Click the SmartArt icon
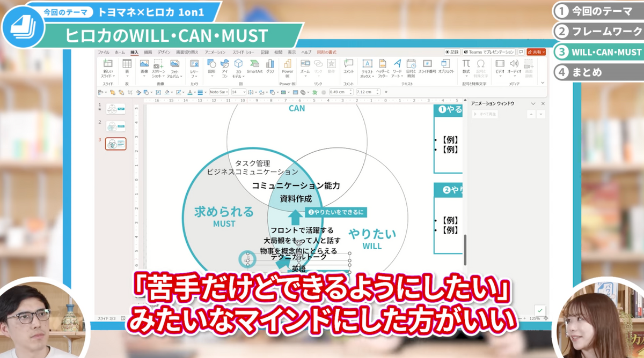Screen dimensions: 644x358 (x=254, y=66)
